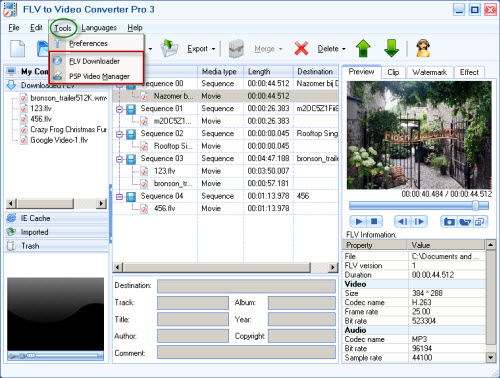Move item up with green up arrow
The width and height of the screenshot is (500, 378).
point(363,49)
